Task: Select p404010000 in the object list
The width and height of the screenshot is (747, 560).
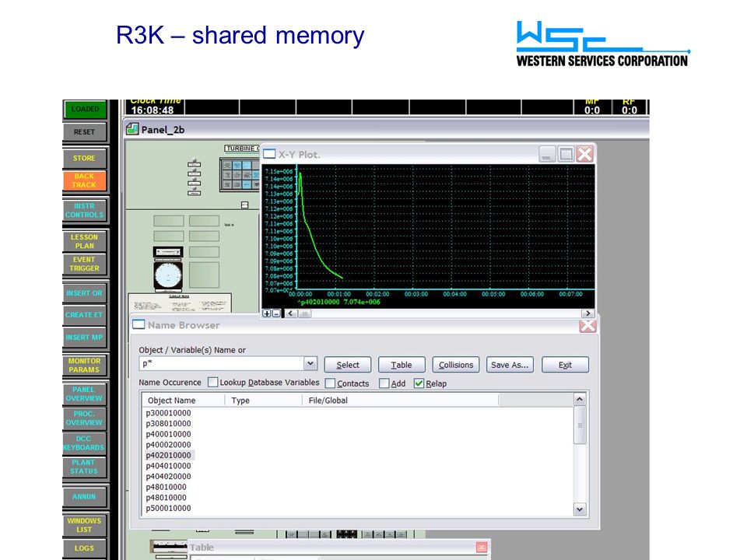Action: pos(168,466)
